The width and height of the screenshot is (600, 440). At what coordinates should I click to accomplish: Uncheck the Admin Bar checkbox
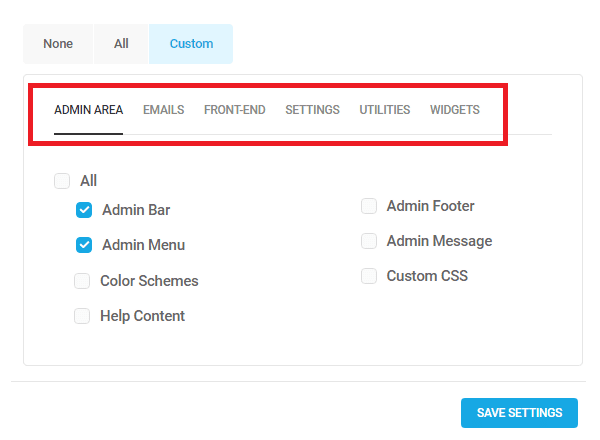point(84,210)
